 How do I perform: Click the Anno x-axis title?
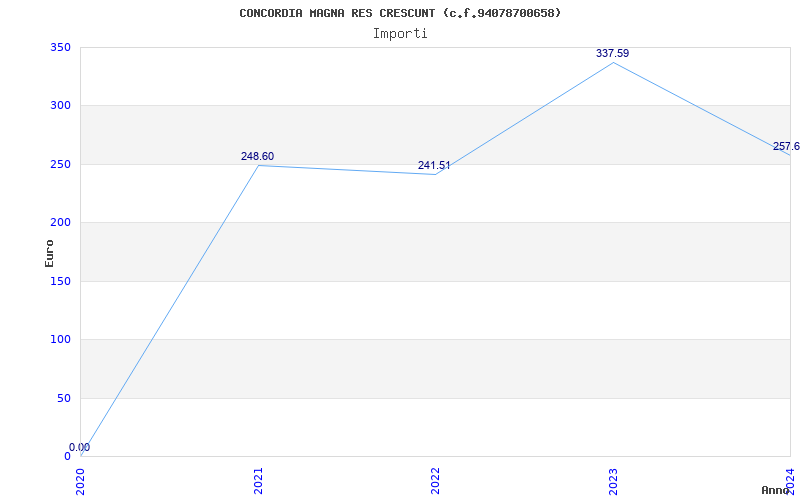(776, 490)
